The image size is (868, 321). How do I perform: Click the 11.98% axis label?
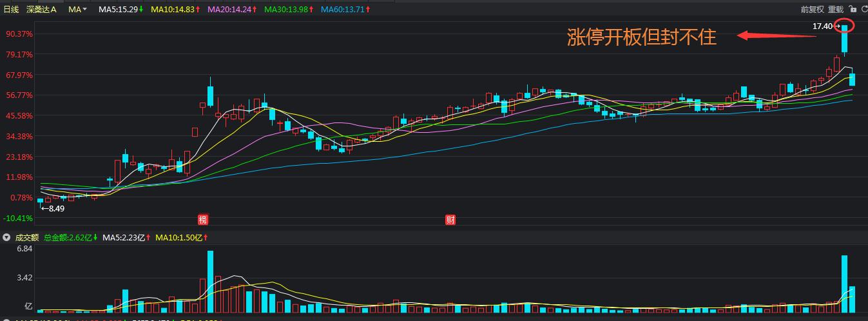point(19,177)
